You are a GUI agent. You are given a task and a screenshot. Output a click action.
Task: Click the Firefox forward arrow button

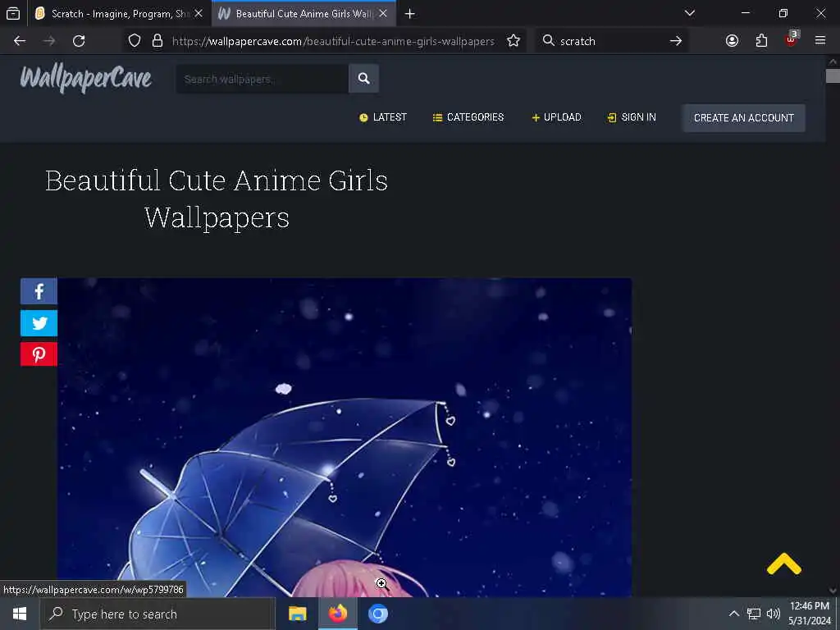48,41
